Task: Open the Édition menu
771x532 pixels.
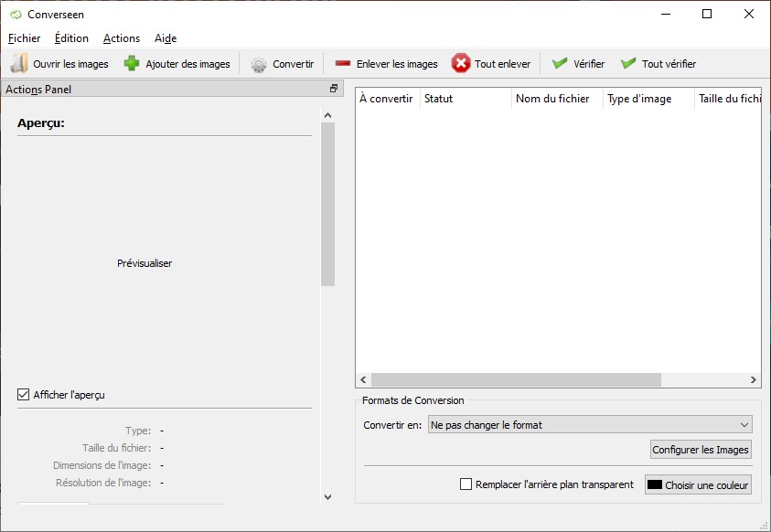Action: coord(71,38)
